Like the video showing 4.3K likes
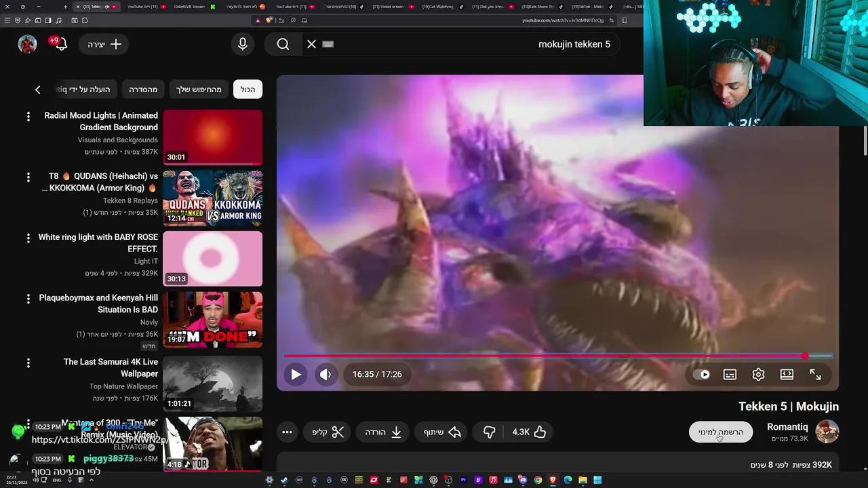Image resolution: width=868 pixels, height=488 pixels. tap(529, 432)
